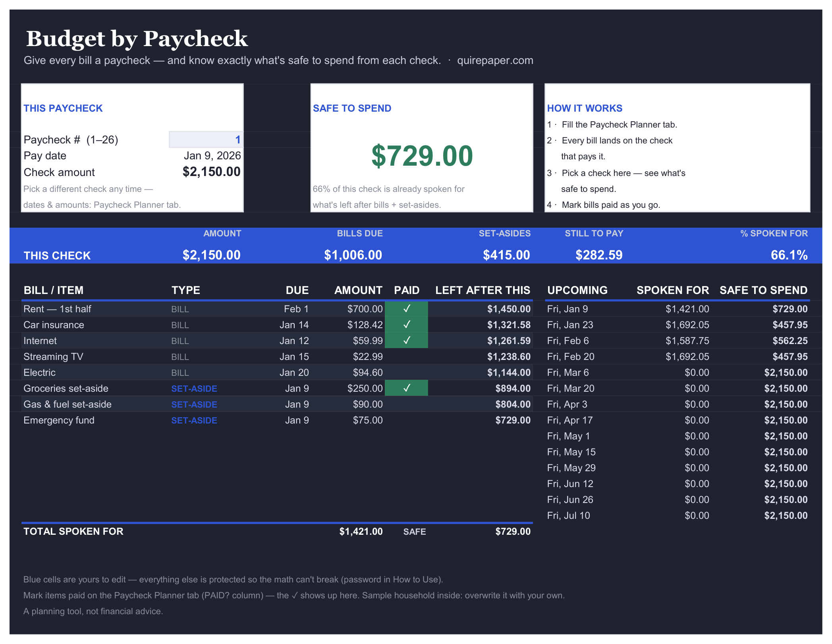Viewport: 832px width, 644px height.
Task: Click the DUE column header
Action: click(x=297, y=290)
